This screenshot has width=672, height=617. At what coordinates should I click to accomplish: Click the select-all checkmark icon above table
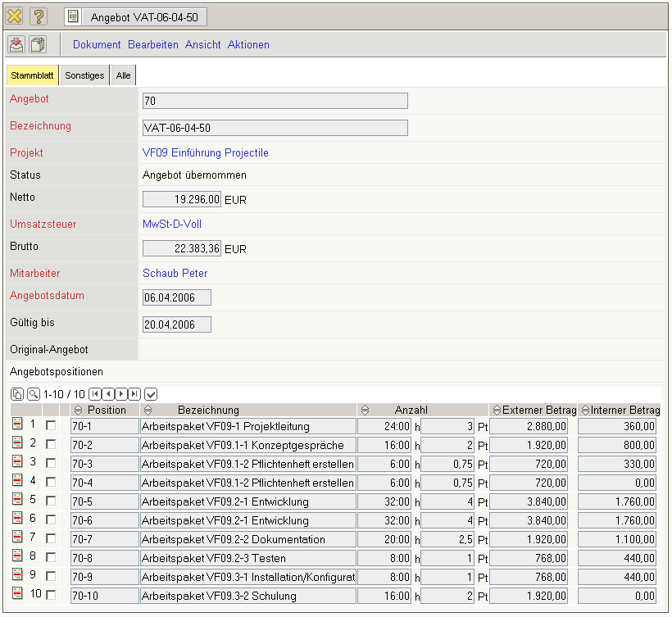click(151, 394)
